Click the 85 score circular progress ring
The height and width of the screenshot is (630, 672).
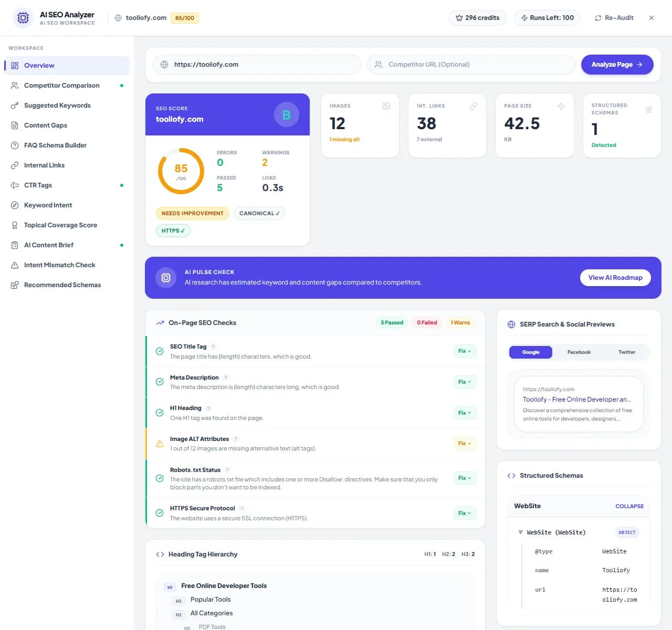click(x=181, y=171)
